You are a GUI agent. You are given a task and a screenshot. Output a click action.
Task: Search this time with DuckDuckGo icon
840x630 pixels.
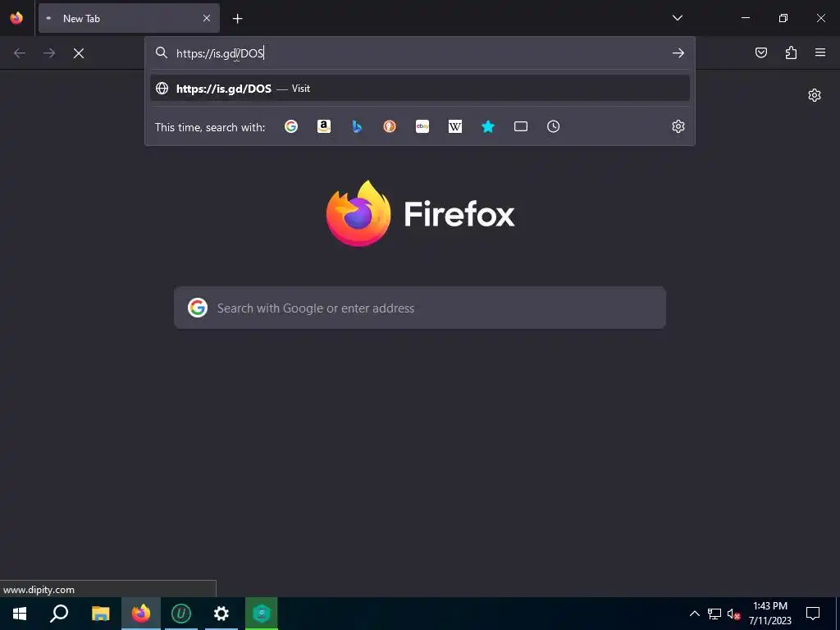[x=390, y=126]
